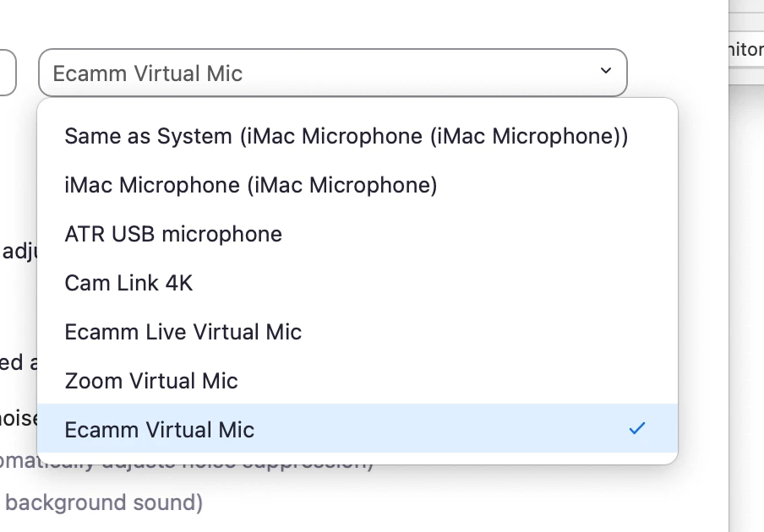Image resolution: width=764 pixels, height=532 pixels.
Task: Choose Same as System (iMac Microphone) option
Action: tap(357, 136)
